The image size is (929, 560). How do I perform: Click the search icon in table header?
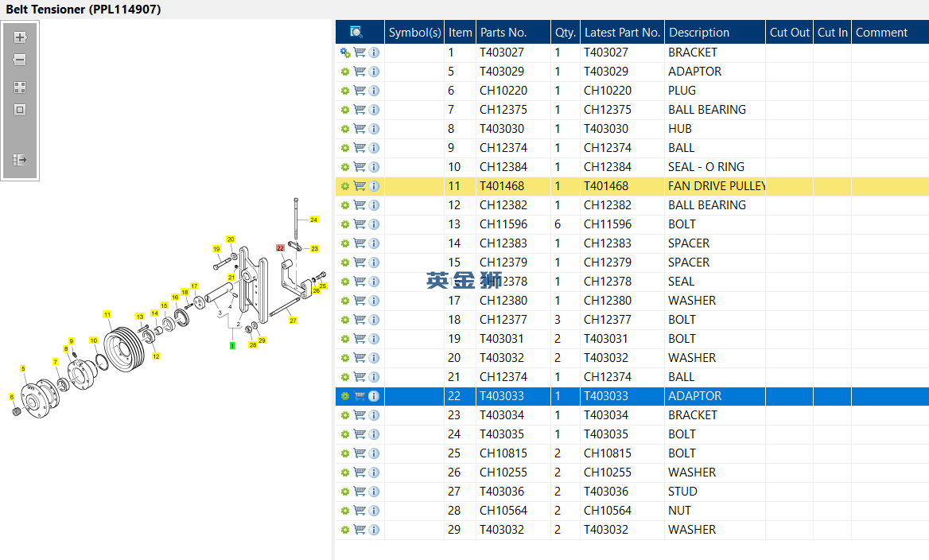click(356, 32)
